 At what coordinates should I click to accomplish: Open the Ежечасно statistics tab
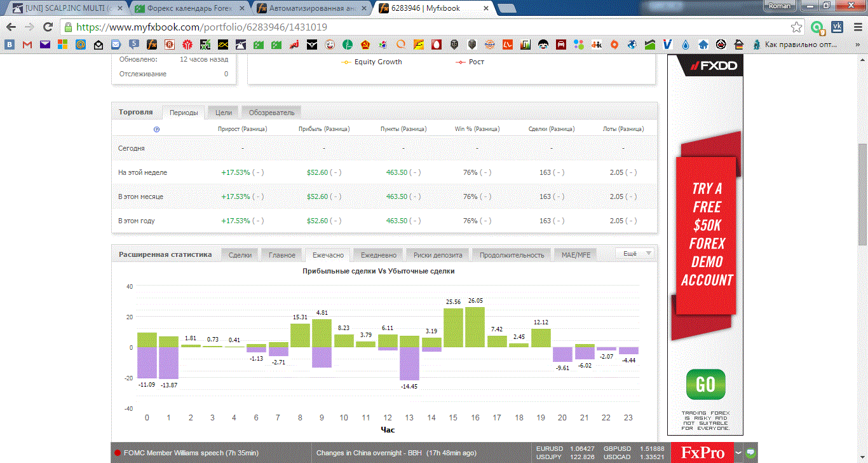click(x=328, y=254)
